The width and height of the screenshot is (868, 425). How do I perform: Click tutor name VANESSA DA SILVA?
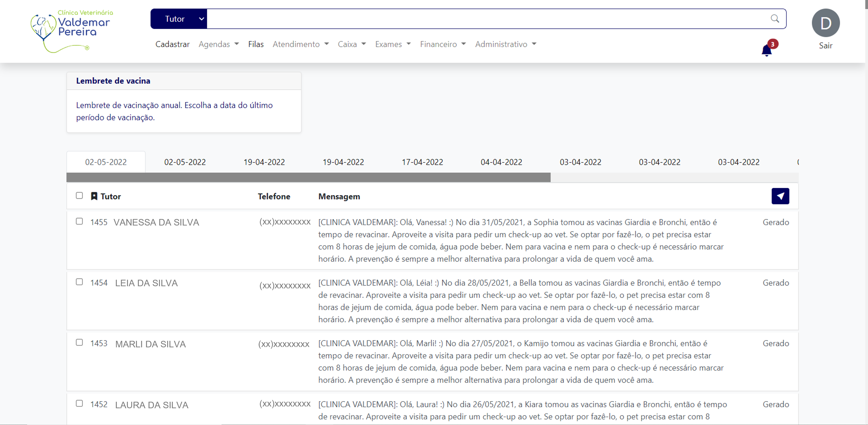pyautogui.click(x=156, y=222)
